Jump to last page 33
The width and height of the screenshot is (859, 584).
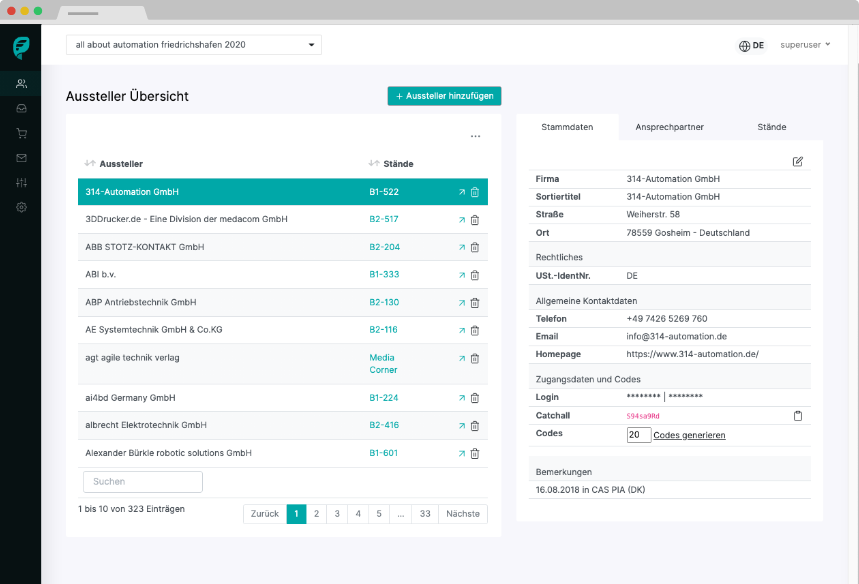pos(425,514)
